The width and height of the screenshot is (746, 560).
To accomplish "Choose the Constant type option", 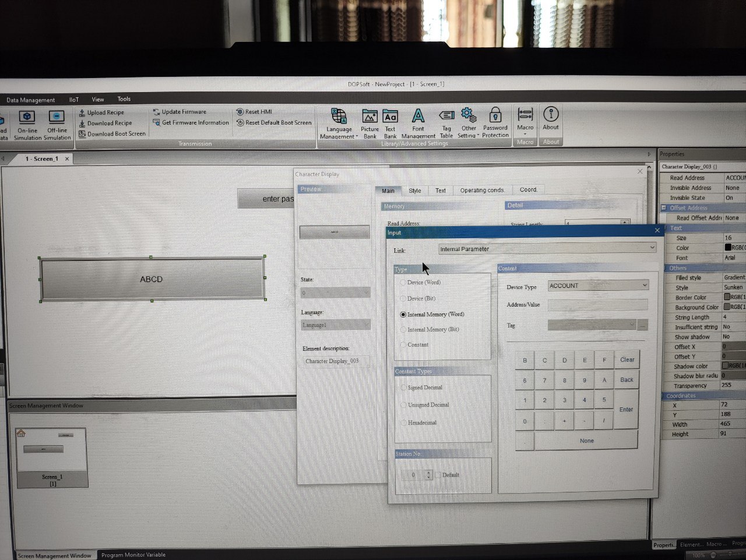I will point(414,345).
